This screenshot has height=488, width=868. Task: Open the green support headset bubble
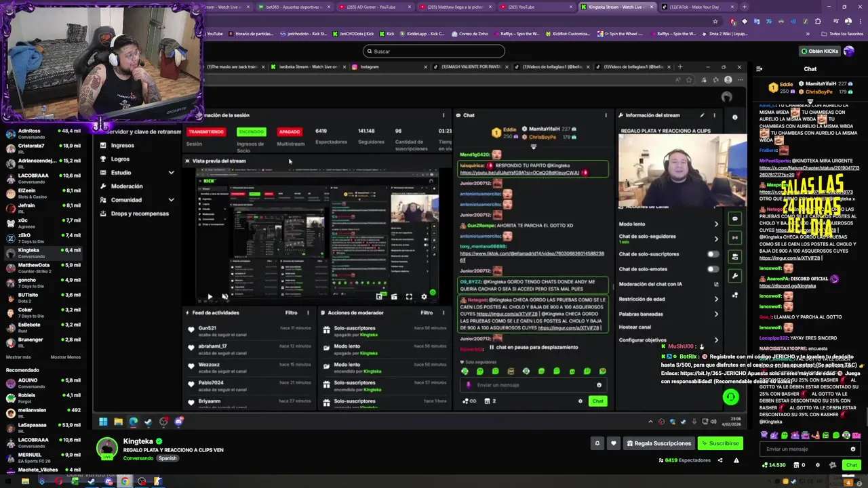pos(730,396)
